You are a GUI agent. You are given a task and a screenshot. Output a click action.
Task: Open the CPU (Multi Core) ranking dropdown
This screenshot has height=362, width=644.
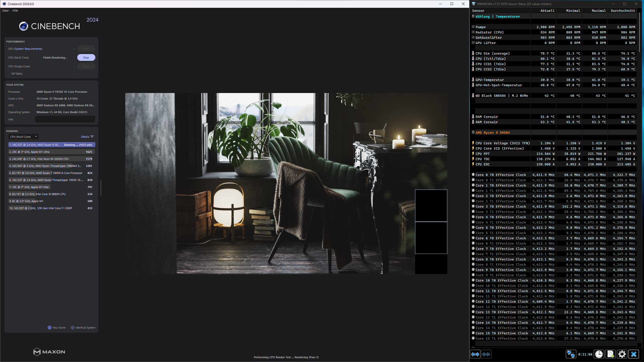(x=23, y=137)
